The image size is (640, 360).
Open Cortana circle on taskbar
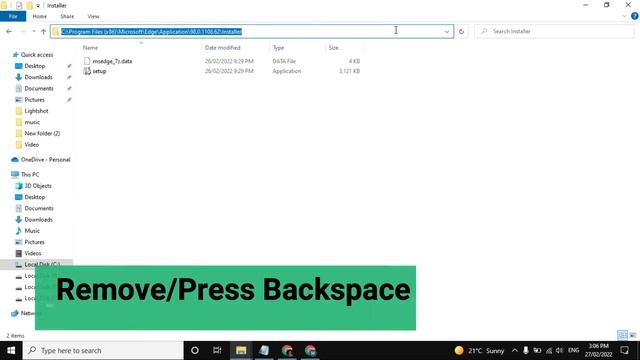pyautogui.click(x=195, y=351)
